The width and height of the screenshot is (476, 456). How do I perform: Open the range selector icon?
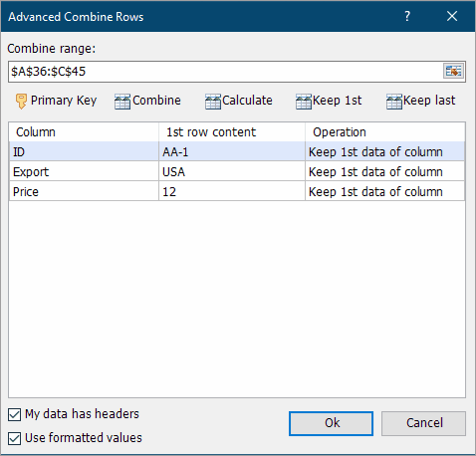453,71
